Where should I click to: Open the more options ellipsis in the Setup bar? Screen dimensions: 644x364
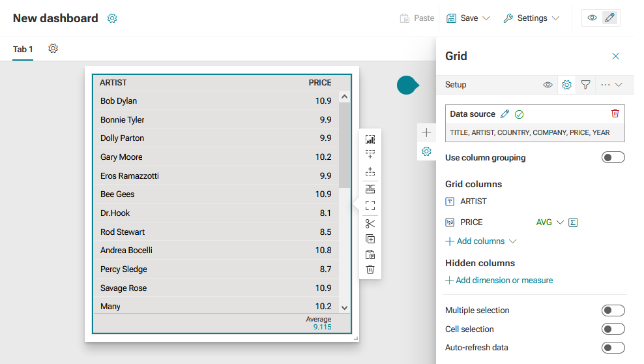click(x=605, y=85)
